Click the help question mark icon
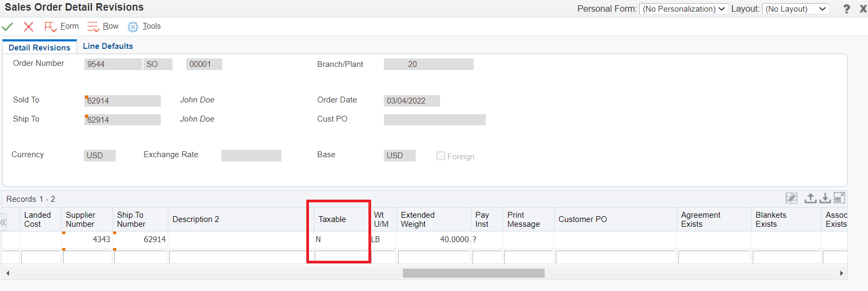Screen dimensions: 868x291 pos(847,9)
